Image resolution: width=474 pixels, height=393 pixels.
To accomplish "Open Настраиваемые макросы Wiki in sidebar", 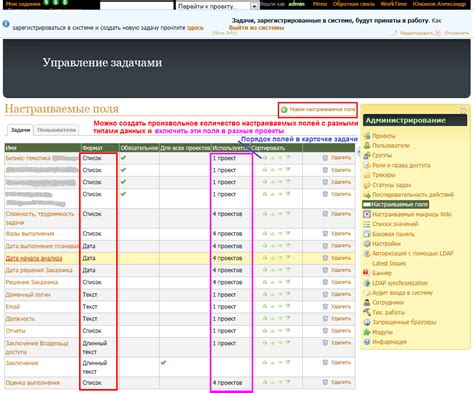I will tap(411, 214).
